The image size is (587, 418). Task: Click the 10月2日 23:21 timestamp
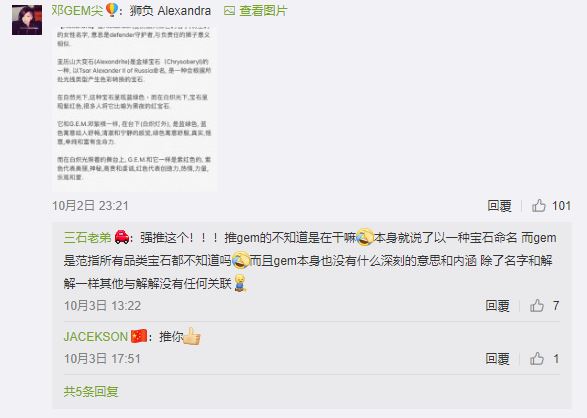point(90,205)
